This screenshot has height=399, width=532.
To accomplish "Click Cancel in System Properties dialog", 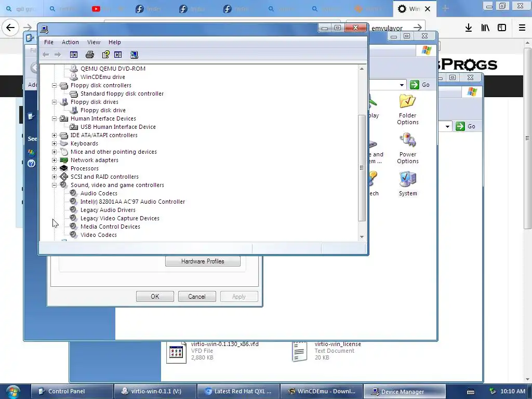I will pos(197,297).
